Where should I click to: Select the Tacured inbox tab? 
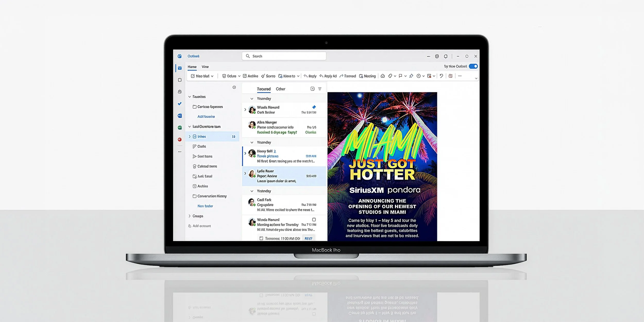(264, 89)
